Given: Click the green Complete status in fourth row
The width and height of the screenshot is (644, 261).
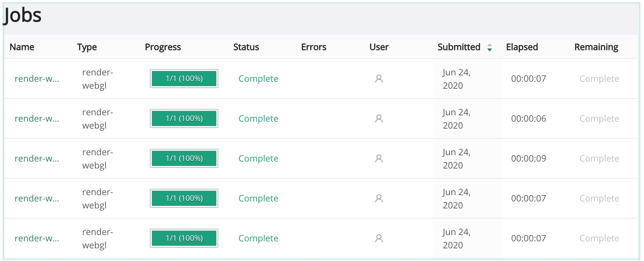Looking at the screenshot, I should pos(258,198).
